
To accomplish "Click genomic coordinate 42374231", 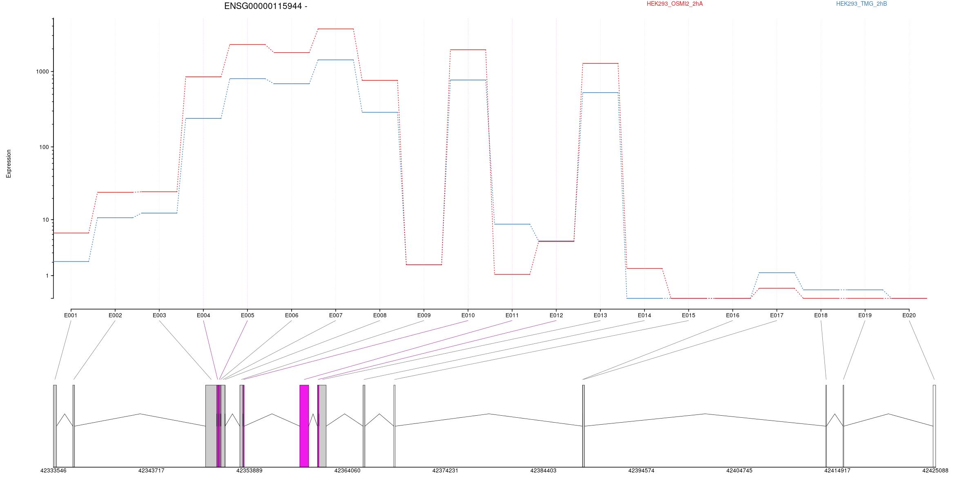I will coord(445,470).
